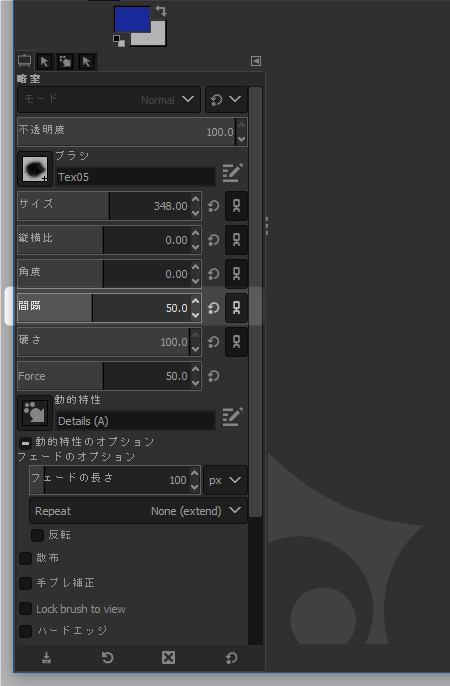Edit the Details (A) dynamics icon
450x686 pixels.
pyautogui.click(x=232, y=416)
